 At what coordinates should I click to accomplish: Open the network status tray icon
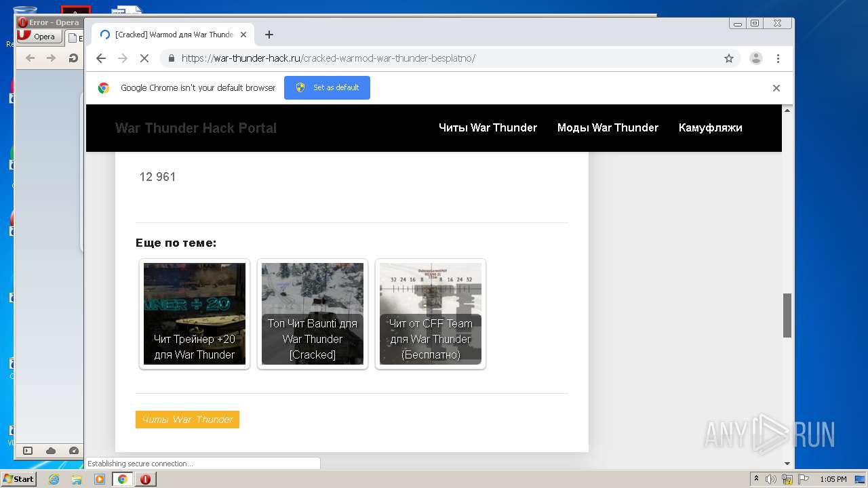point(787,479)
